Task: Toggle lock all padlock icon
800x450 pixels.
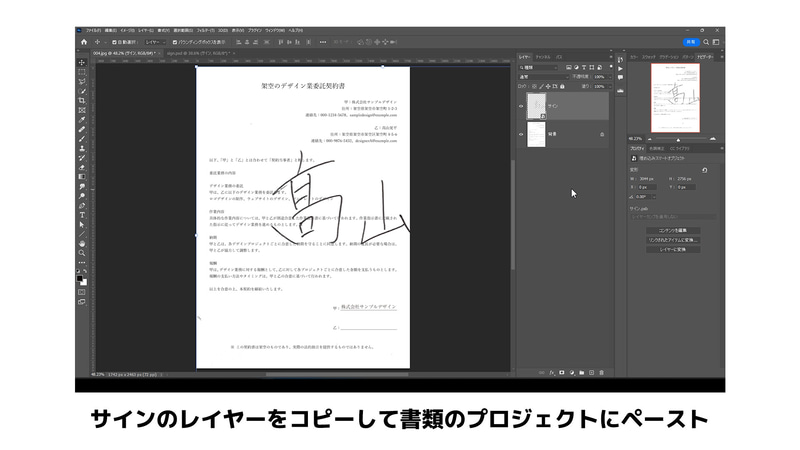Action: 562,87
